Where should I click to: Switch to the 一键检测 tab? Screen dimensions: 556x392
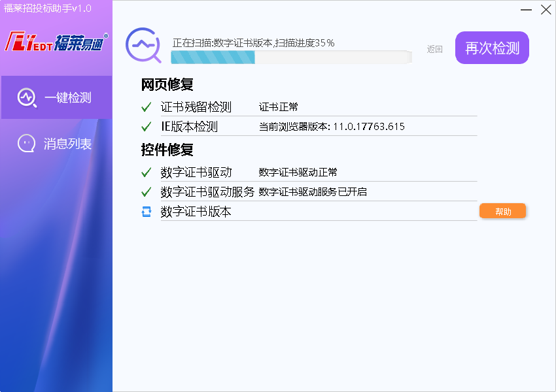tap(56, 97)
